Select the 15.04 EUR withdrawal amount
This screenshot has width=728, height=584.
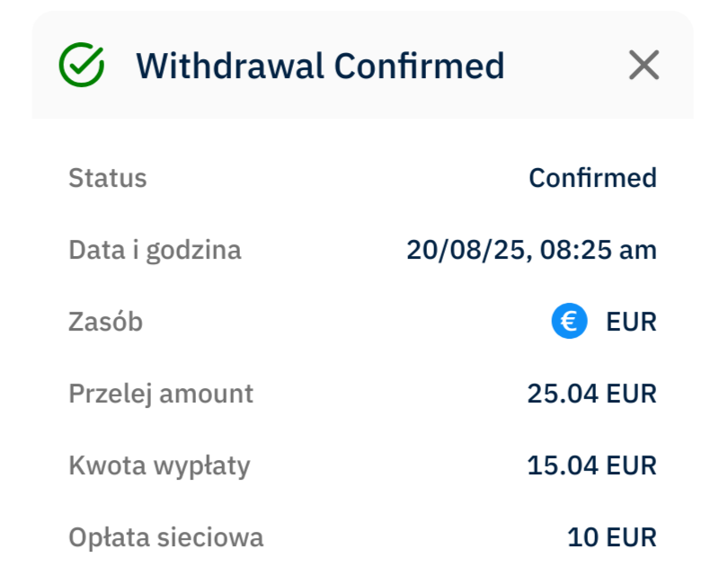click(592, 465)
